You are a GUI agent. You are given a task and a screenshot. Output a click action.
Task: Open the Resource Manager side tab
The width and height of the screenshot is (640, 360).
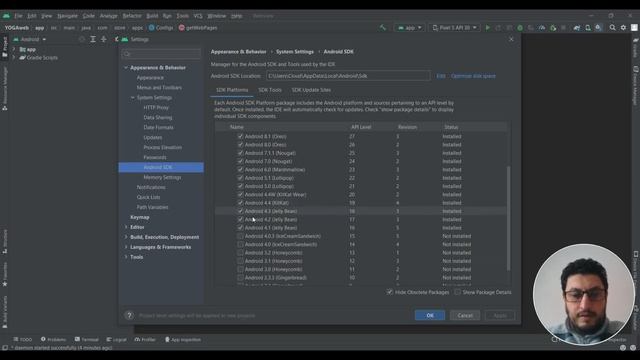[x=5, y=89]
